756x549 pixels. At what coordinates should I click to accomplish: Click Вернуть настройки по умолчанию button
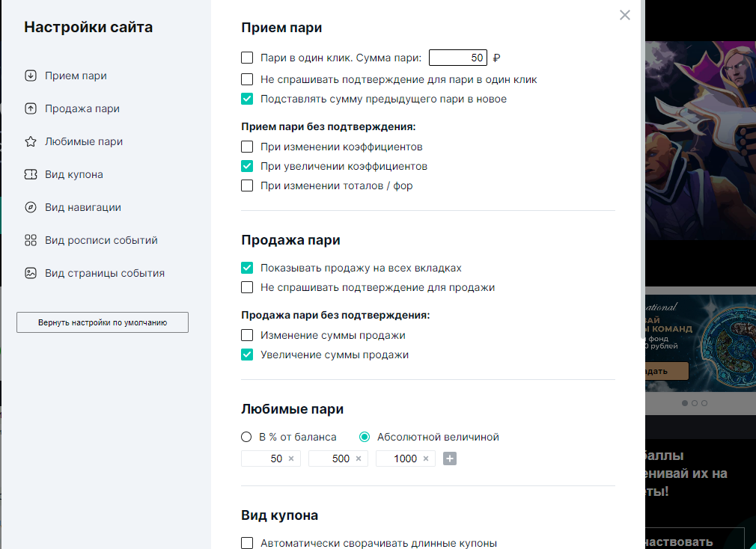click(x=103, y=322)
